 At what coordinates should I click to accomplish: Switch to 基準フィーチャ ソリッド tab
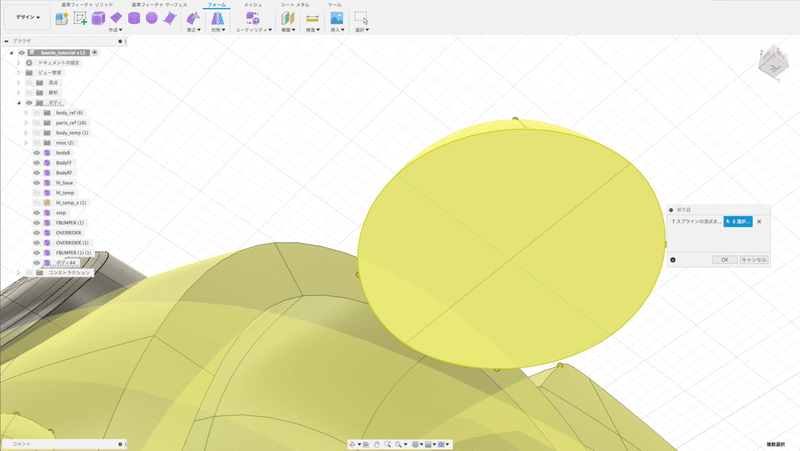pos(87,5)
